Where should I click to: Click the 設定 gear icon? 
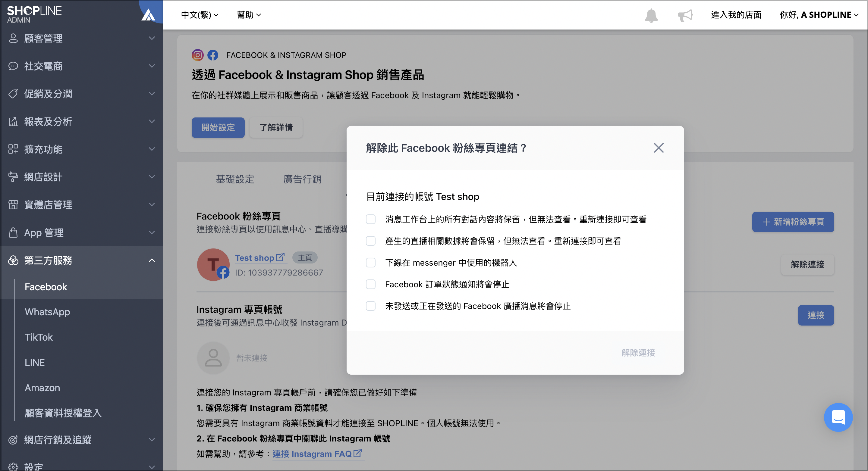click(13, 467)
